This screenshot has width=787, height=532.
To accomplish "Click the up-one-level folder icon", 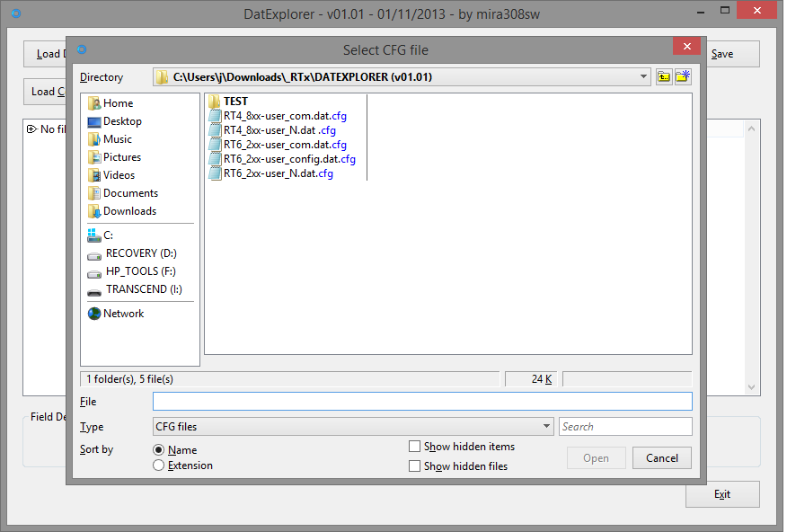I will pyautogui.click(x=664, y=77).
